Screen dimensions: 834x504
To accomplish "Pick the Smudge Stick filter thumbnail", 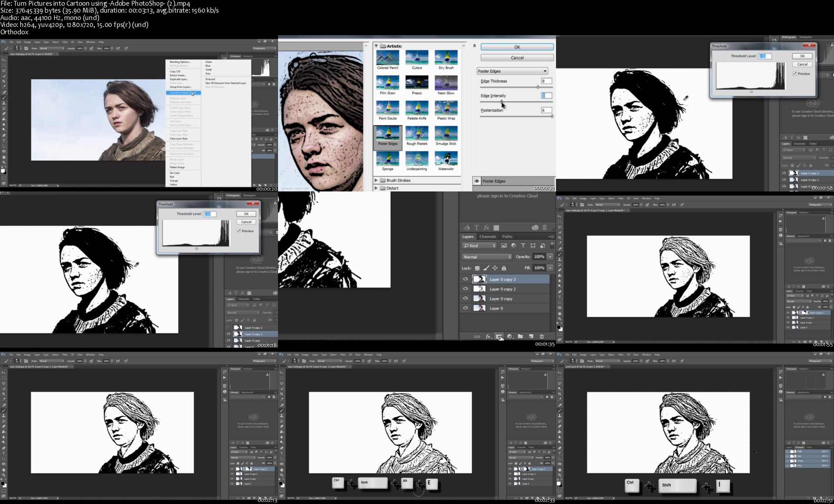I will 446,133.
